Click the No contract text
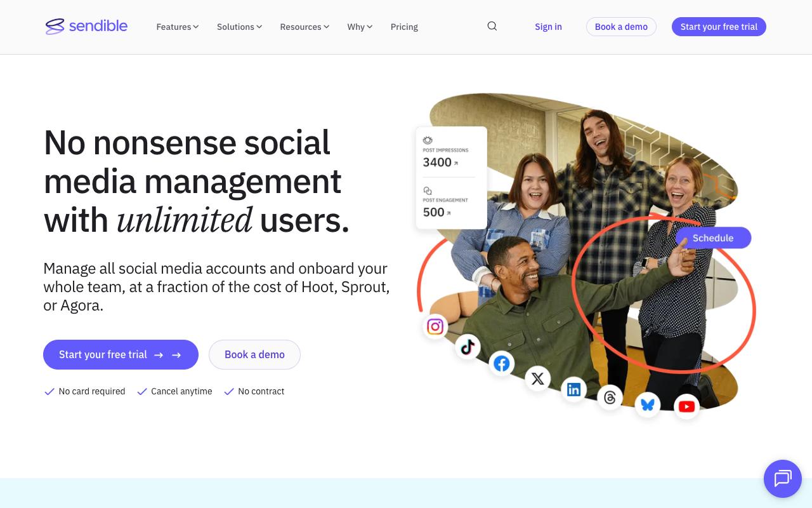The width and height of the screenshot is (812, 508). (x=261, y=391)
